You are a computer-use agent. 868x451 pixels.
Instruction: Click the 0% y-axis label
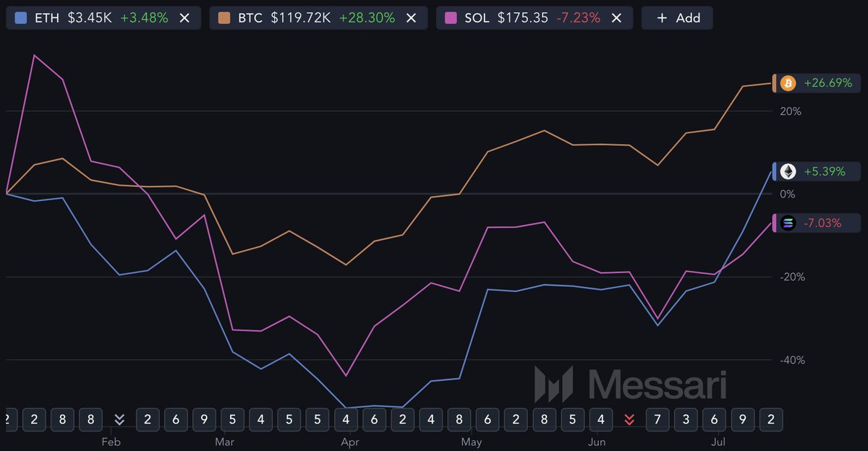click(x=788, y=194)
